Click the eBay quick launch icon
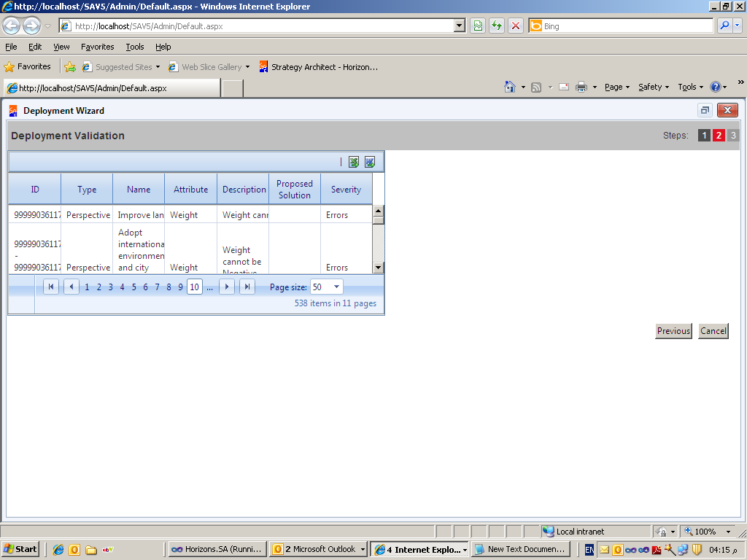This screenshot has width=747, height=560. click(x=108, y=550)
